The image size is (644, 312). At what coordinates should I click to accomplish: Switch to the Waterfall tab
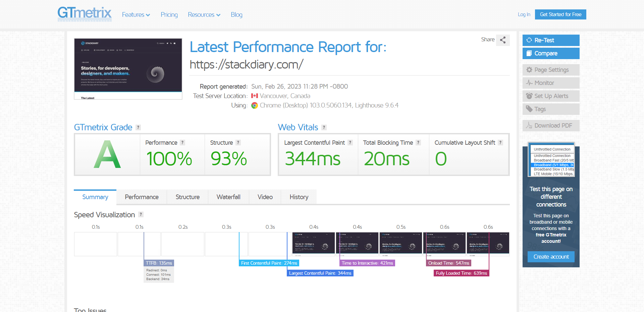click(x=228, y=197)
